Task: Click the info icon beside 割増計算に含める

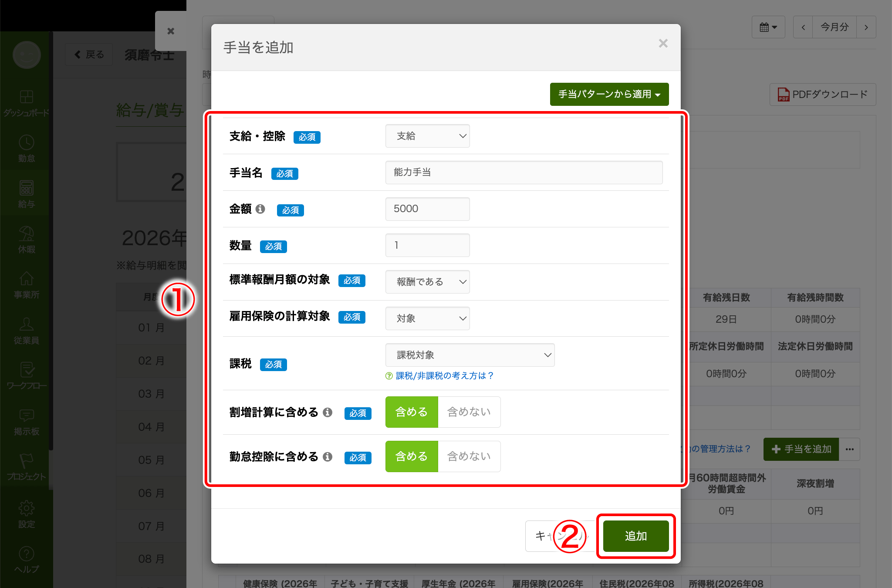Action: pyautogui.click(x=328, y=412)
